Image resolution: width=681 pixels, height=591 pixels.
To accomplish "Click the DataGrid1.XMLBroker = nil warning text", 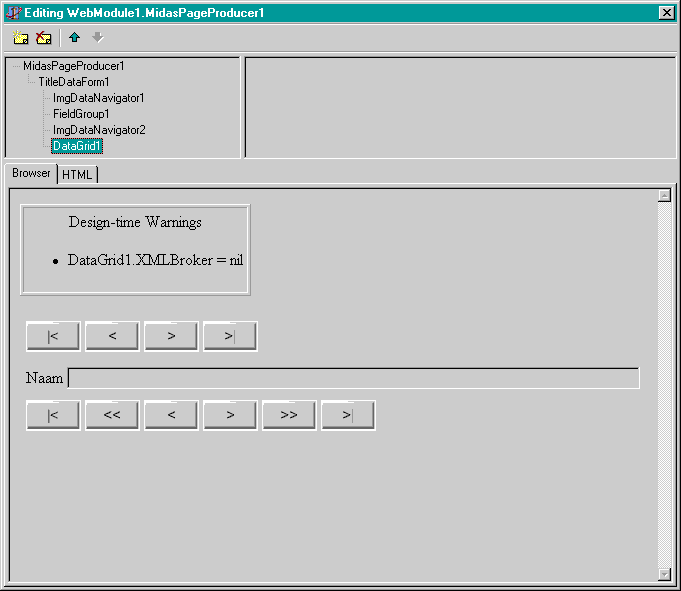I will [x=155, y=260].
